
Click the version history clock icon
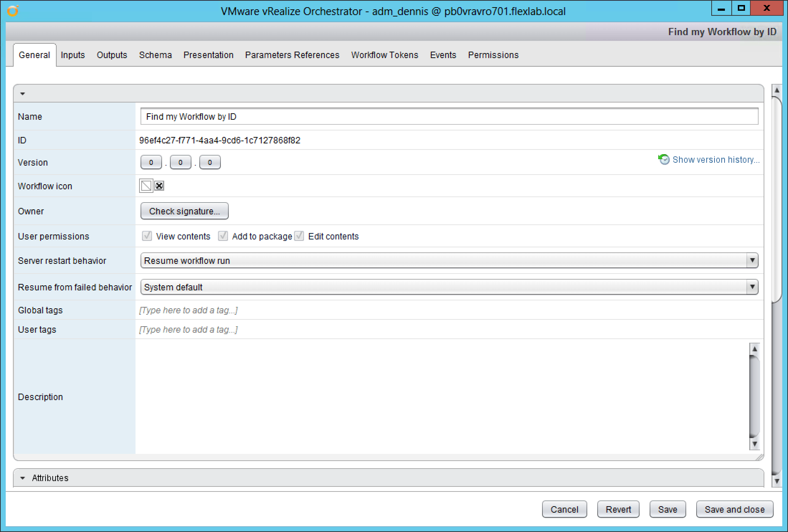coord(664,159)
